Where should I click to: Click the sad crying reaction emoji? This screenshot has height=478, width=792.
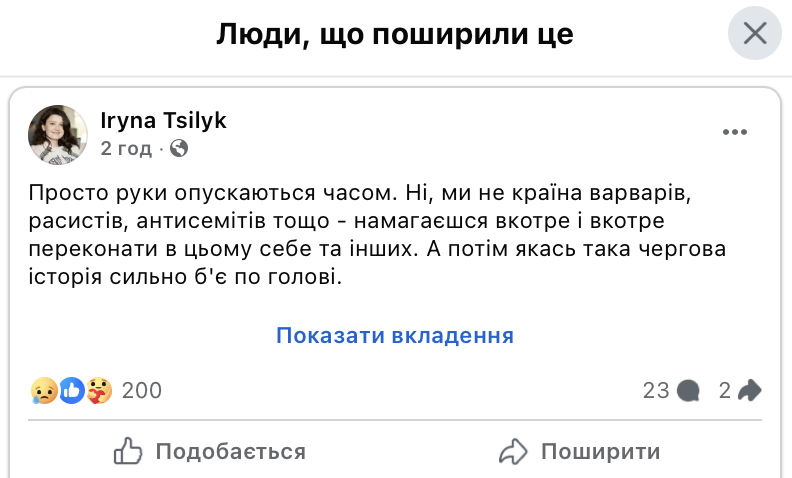point(44,390)
